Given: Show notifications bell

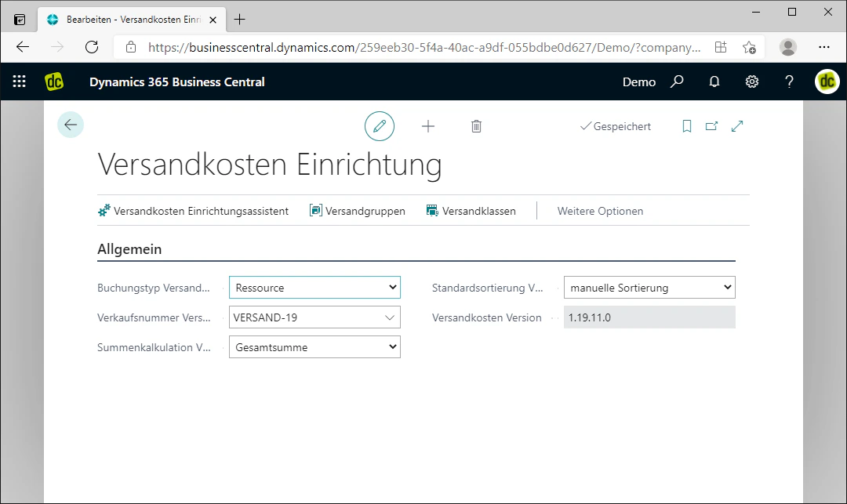Looking at the screenshot, I should 714,82.
